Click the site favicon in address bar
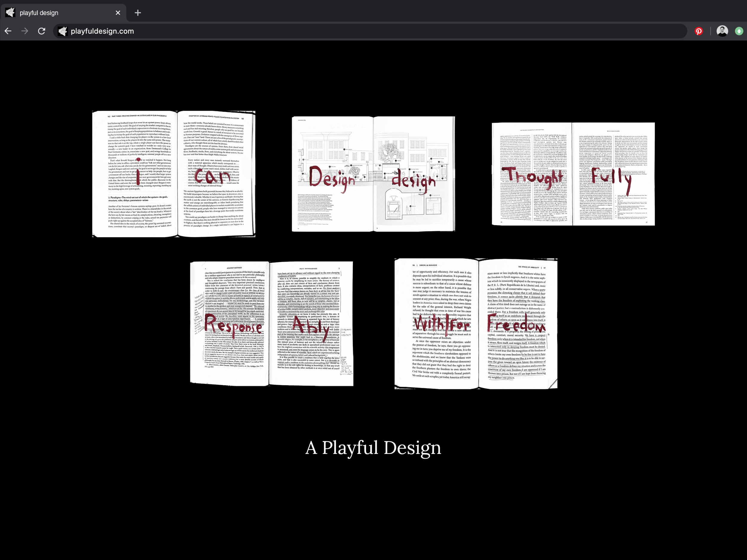The image size is (747, 560). pyautogui.click(x=62, y=31)
